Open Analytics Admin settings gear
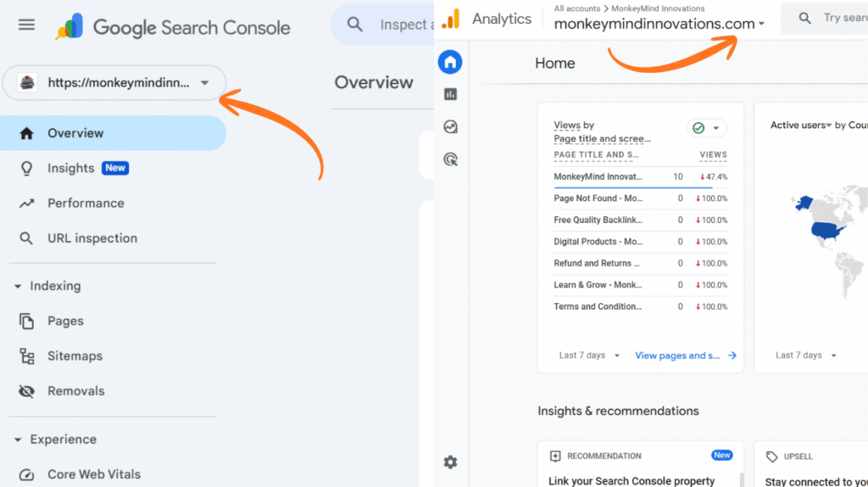 tap(450, 462)
